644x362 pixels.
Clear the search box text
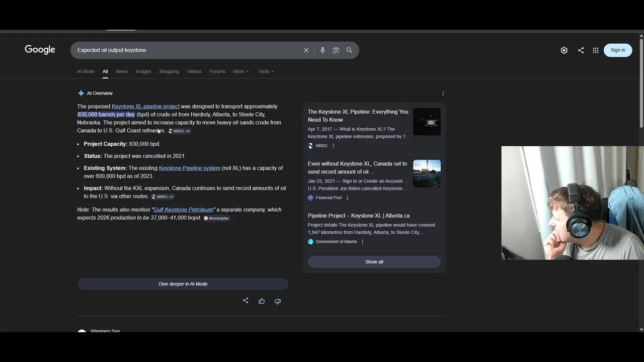(306, 50)
